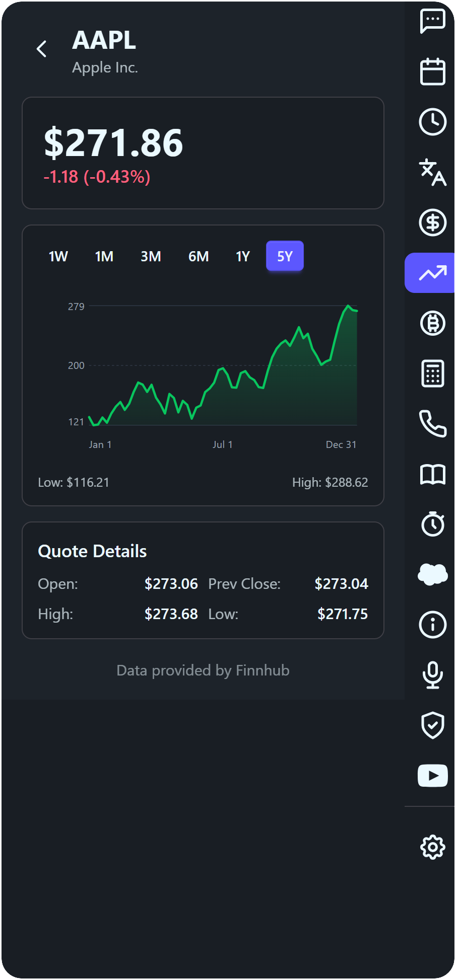
Task: Open the dollar currency icon in sidebar
Action: tap(432, 222)
